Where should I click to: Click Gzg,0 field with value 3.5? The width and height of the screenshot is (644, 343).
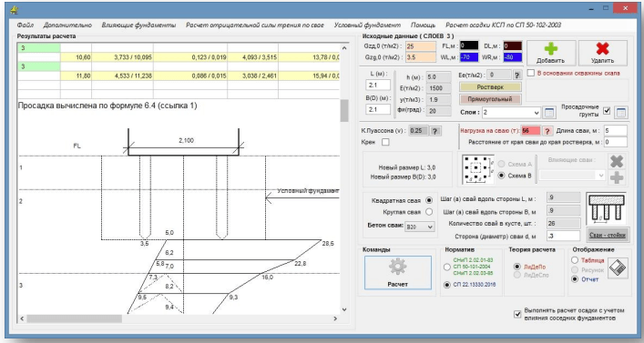[x=421, y=57]
